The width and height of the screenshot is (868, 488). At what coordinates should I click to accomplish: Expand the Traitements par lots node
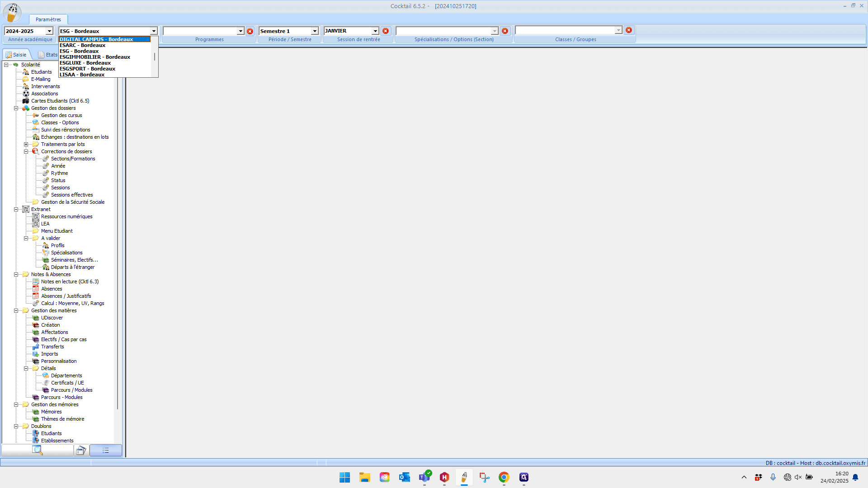click(x=26, y=144)
